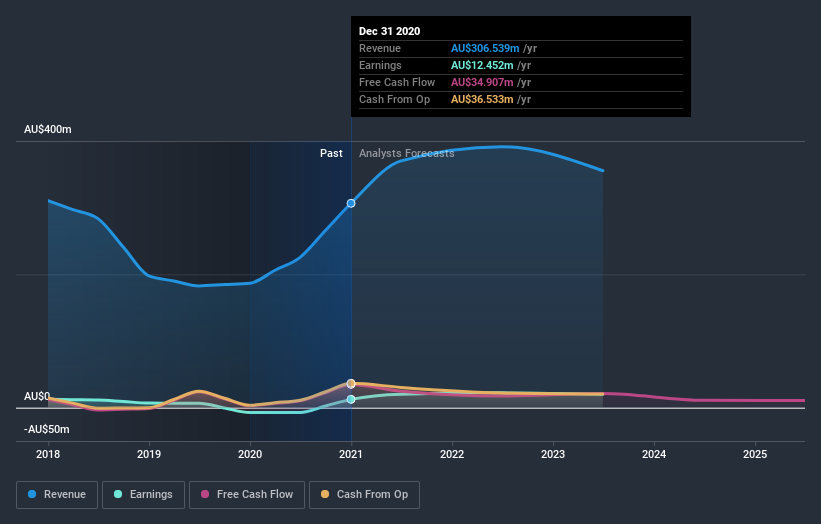
Task: Click the Earnings row label in tooltip
Action: [380, 65]
